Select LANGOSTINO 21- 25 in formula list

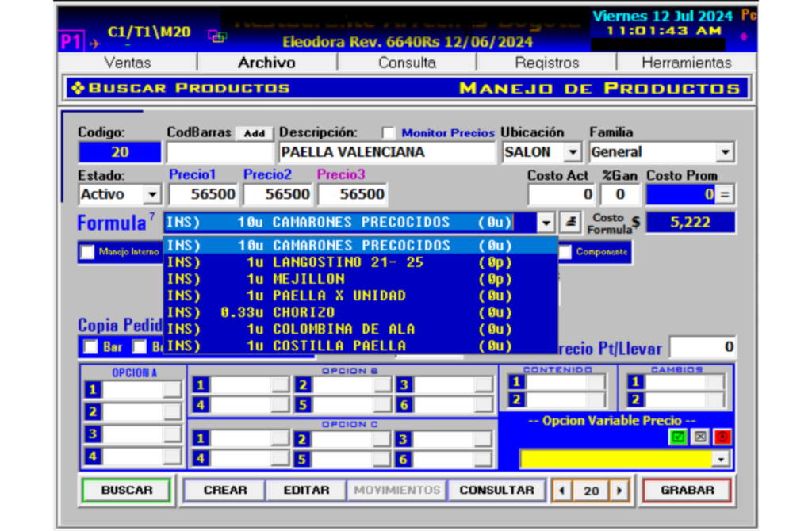point(361,262)
